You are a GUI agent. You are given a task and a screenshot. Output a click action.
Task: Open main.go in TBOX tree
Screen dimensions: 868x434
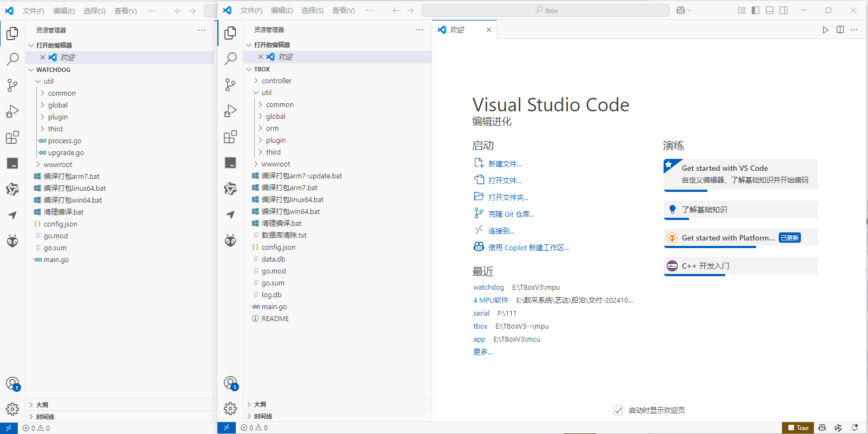[337, 306]
